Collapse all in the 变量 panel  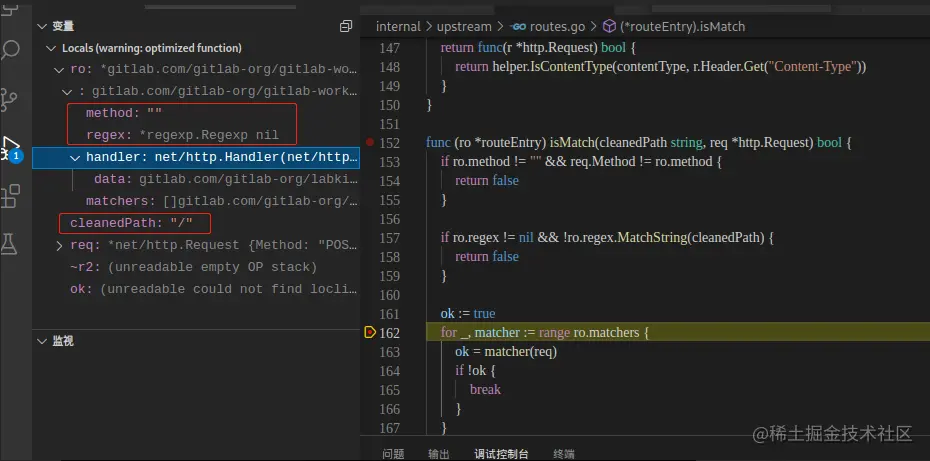tap(346, 26)
